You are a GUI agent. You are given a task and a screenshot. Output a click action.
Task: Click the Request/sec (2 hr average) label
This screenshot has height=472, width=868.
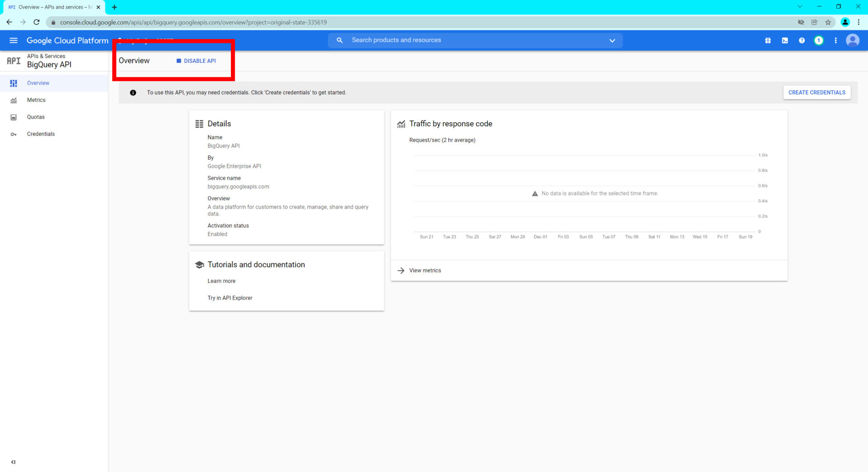[442, 140]
